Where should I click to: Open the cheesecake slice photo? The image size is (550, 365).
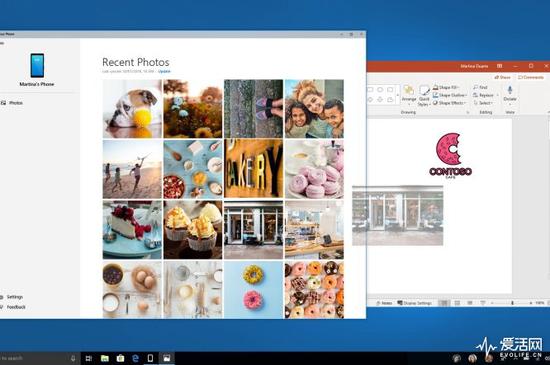pyautogui.click(x=132, y=230)
